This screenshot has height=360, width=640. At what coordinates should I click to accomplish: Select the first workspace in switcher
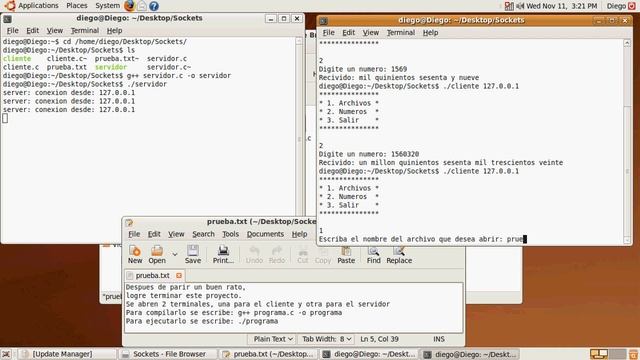click(x=599, y=354)
